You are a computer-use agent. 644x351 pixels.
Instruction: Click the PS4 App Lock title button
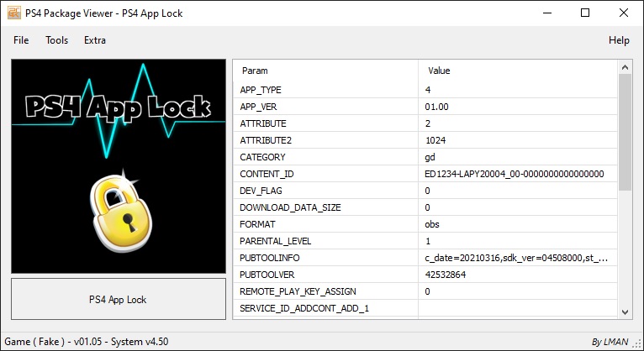click(x=119, y=299)
